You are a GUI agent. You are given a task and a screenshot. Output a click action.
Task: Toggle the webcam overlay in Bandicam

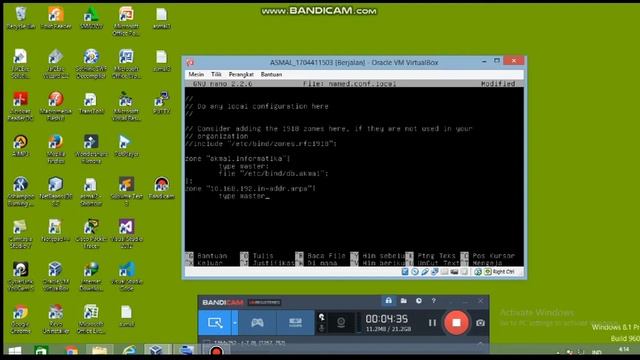(341, 322)
